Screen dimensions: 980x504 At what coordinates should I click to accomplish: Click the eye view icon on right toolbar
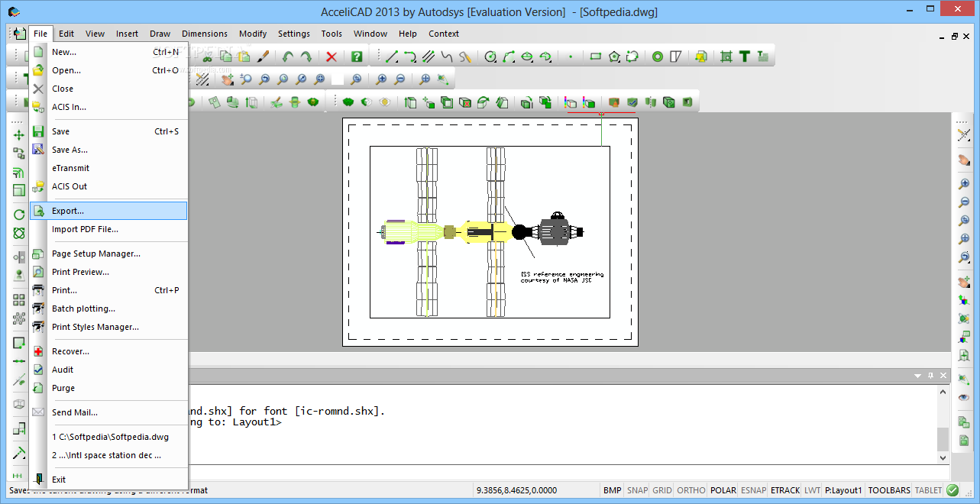964,398
